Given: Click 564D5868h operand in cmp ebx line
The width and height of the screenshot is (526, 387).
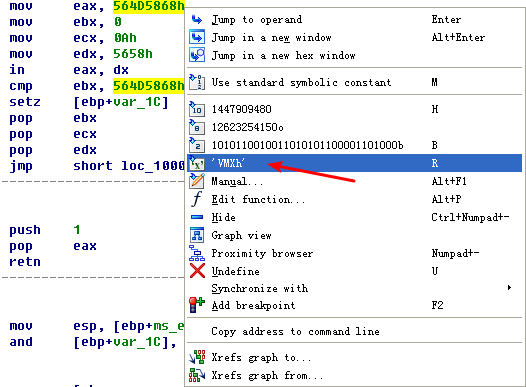Looking at the screenshot, I should tap(149, 86).
